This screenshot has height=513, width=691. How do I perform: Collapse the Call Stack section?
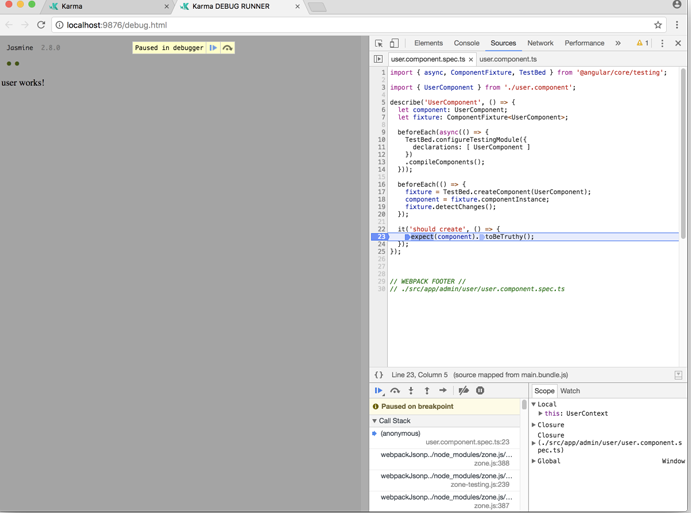[375, 421]
